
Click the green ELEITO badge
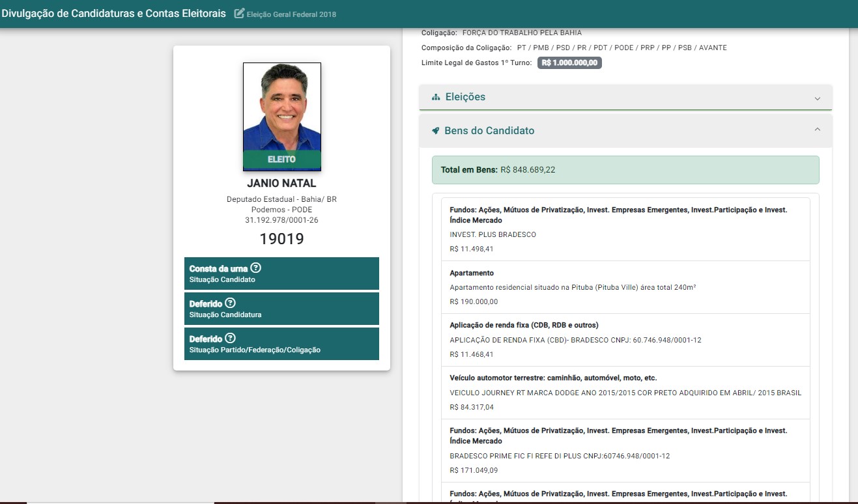coord(281,160)
